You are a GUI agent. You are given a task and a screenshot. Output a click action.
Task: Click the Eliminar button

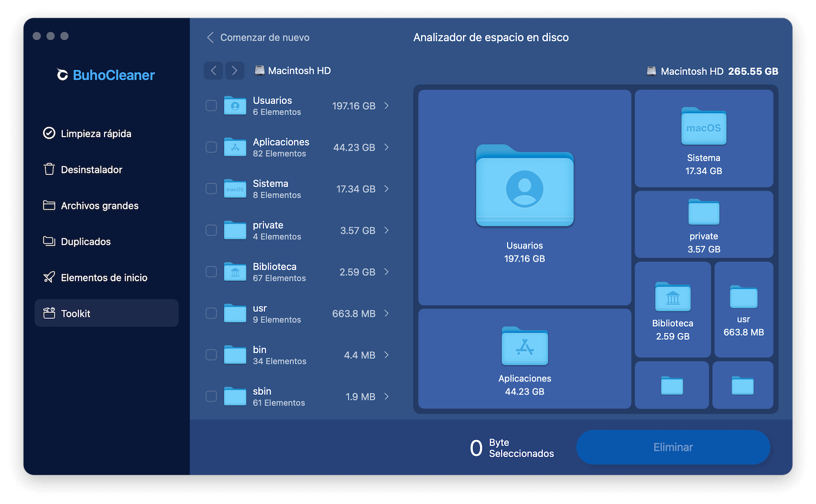(673, 447)
